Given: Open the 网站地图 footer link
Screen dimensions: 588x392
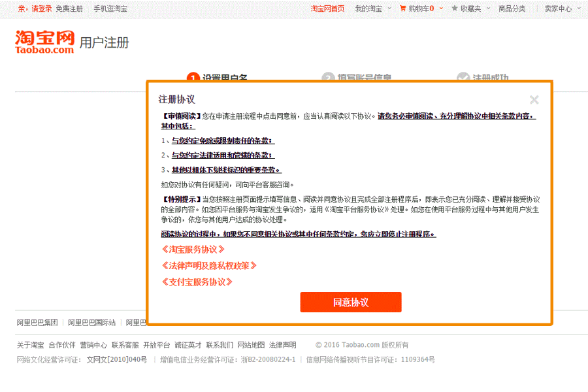Looking at the screenshot, I should tap(251, 345).
